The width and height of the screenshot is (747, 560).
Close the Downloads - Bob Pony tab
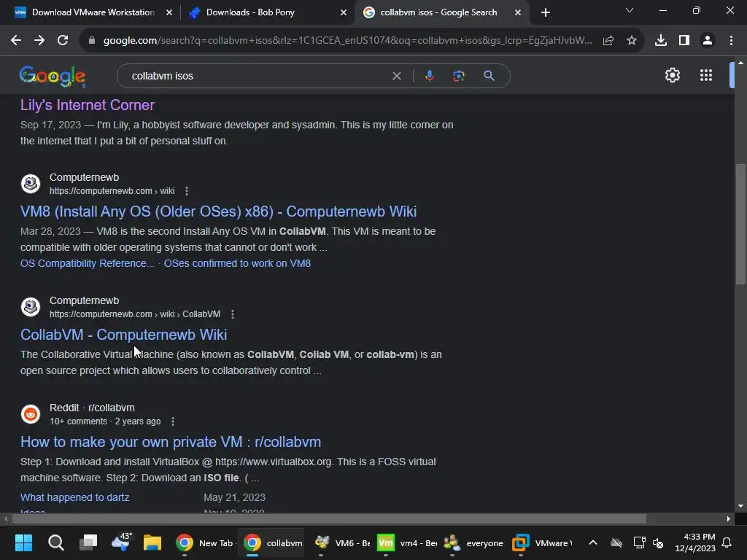(344, 12)
